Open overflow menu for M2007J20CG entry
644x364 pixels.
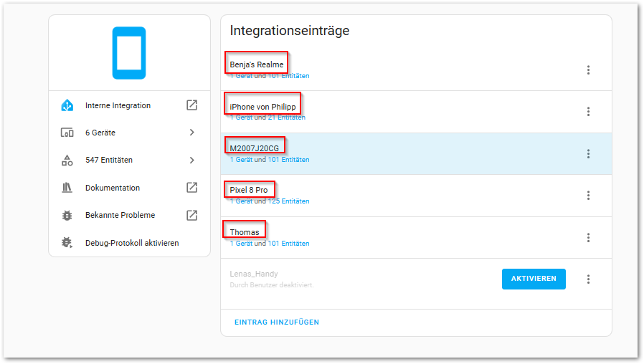coord(588,154)
